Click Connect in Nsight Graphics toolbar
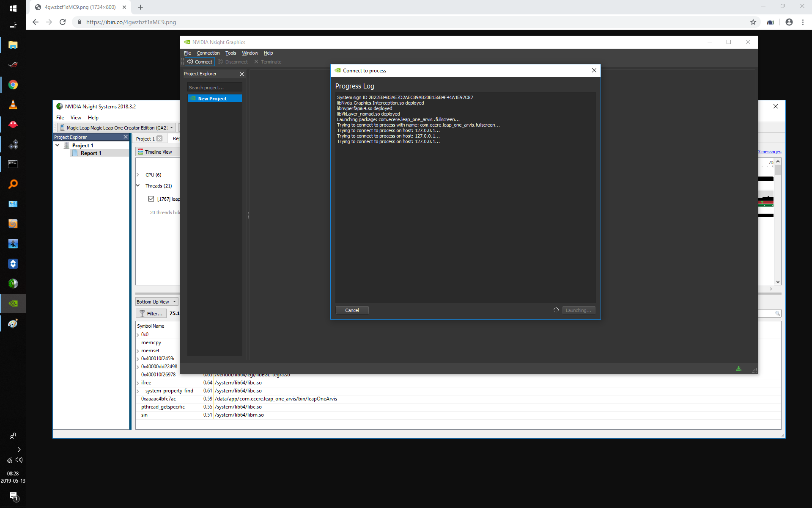 pos(200,62)
